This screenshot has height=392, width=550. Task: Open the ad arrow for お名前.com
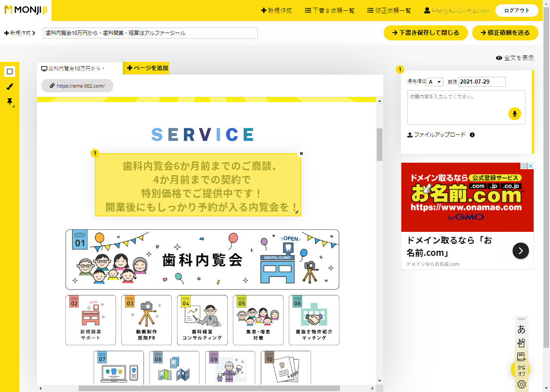pyautogui.click(x=520, y=251)
